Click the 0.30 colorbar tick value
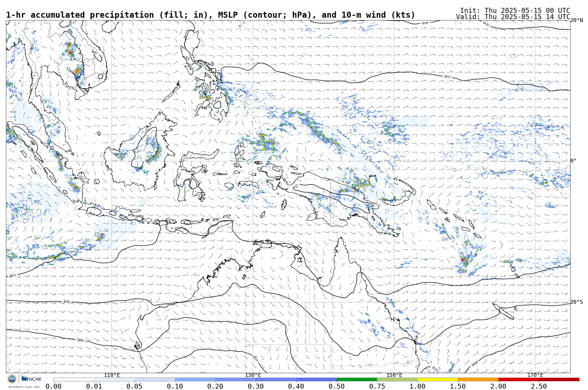588x390 pixels. pyautogui.click(x=256, y=386)
